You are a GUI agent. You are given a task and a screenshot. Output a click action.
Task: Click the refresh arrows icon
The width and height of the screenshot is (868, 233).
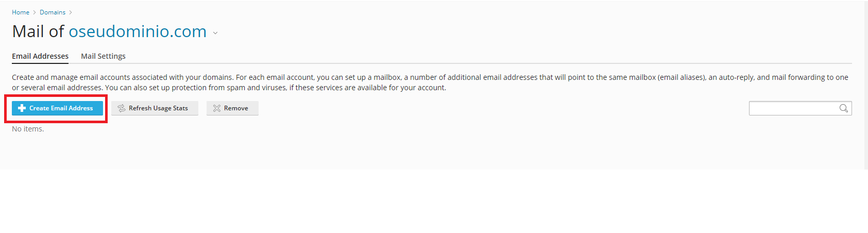pos(122,108)
